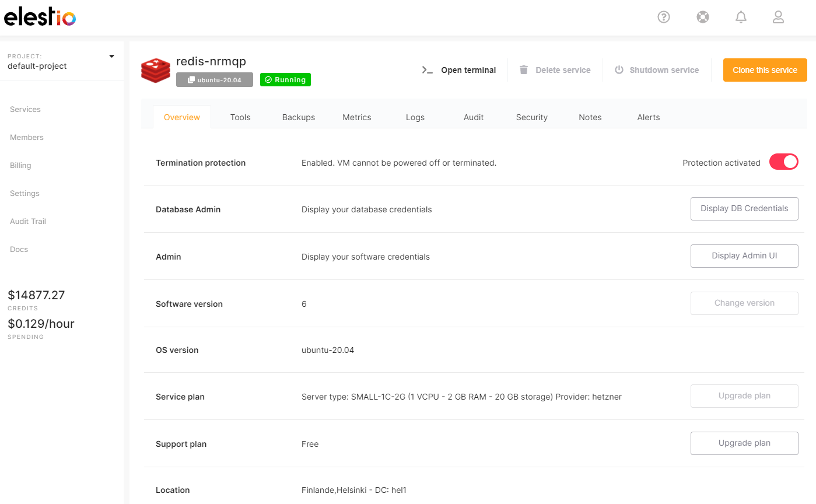The height and width of the screenshot is (504, 816).
Task: Click the Display DB Credentials button
Action: click(x=744, y=209)
